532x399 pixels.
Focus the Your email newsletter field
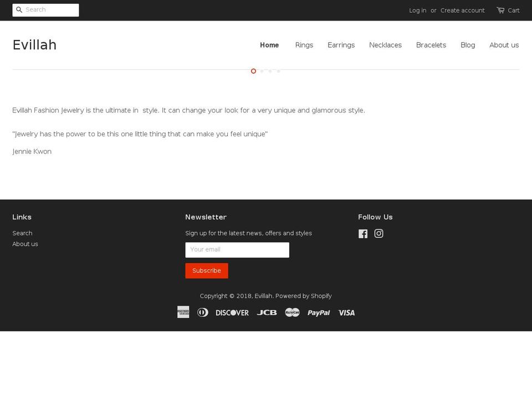(237, 250)
